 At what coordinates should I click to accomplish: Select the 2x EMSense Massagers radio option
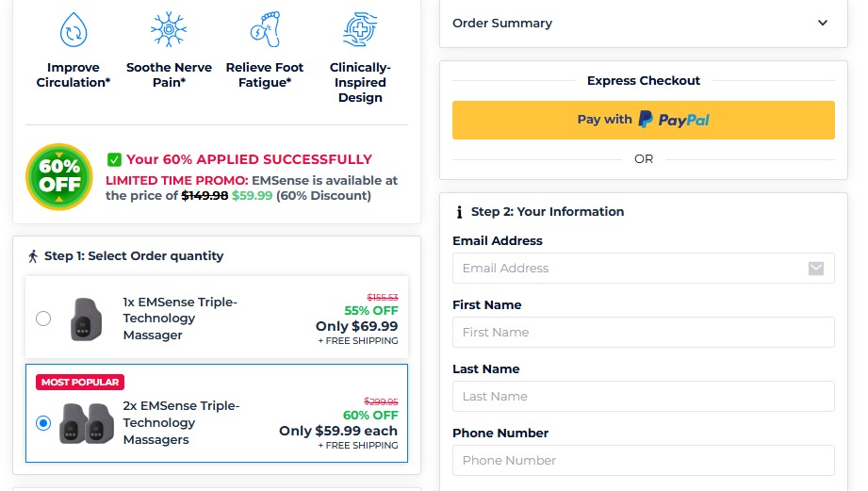tap(43, 423)
